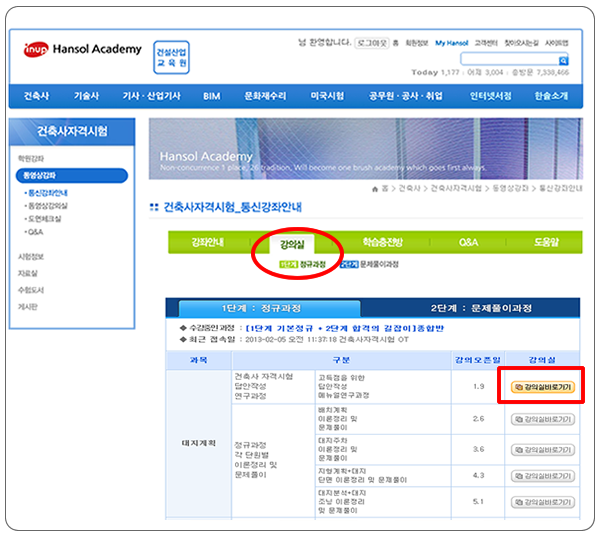This screenshot has width=600, height=551.
Task: Switch to the 학습충전방 tab
Action: 383,242
